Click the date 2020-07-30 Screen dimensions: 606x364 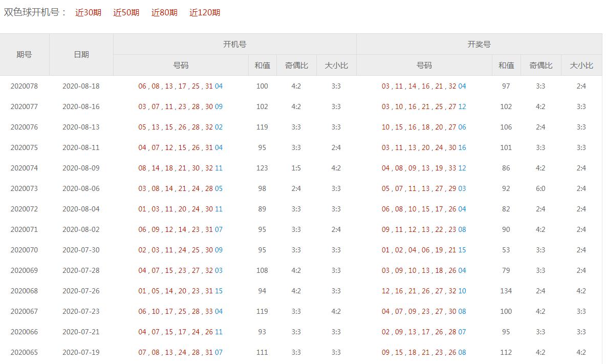pyautogui.click(x=81, y=250)
